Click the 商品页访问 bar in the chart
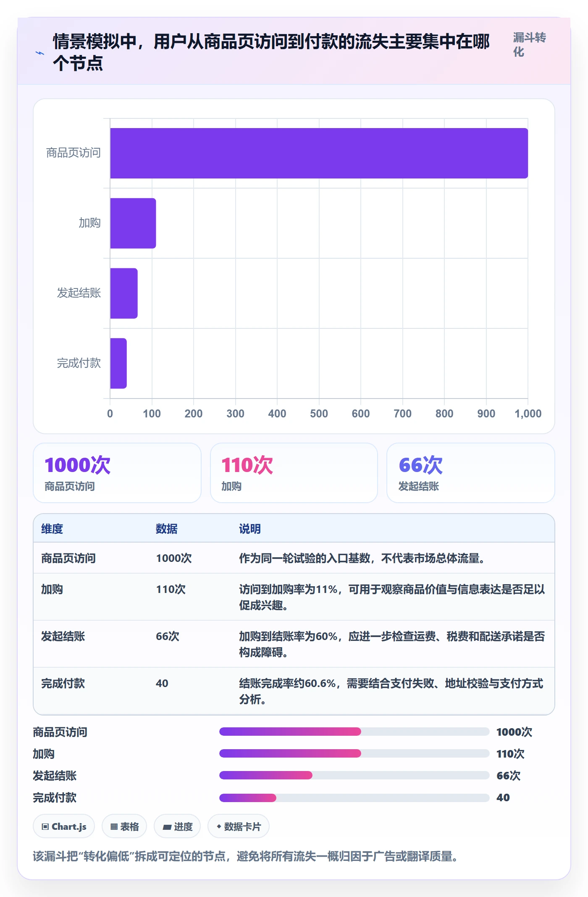The height and width of the screenshot is (897, 588). pyautogui.click(x=319, y=153)
